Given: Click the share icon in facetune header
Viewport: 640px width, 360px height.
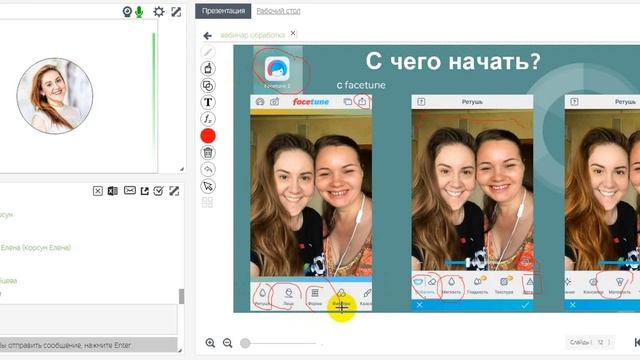Looking at the screenshot, I should [x=362, y=102].
